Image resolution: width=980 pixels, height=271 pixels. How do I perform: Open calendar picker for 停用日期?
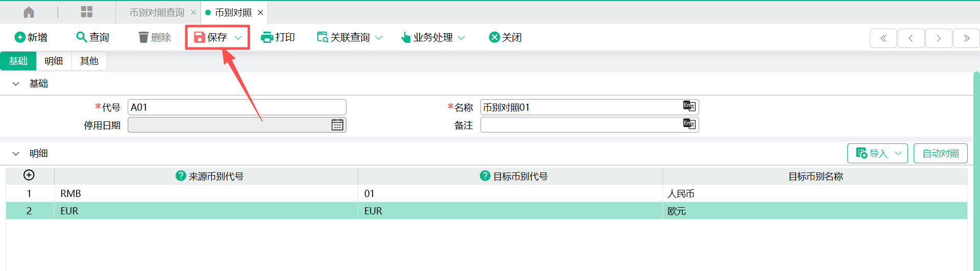click(337, 125)
